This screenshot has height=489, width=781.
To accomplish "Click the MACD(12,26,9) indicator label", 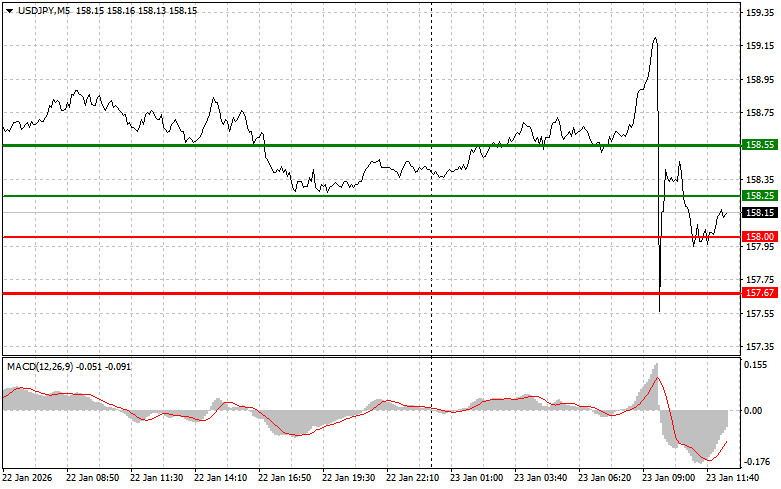I will pos(40,367).
